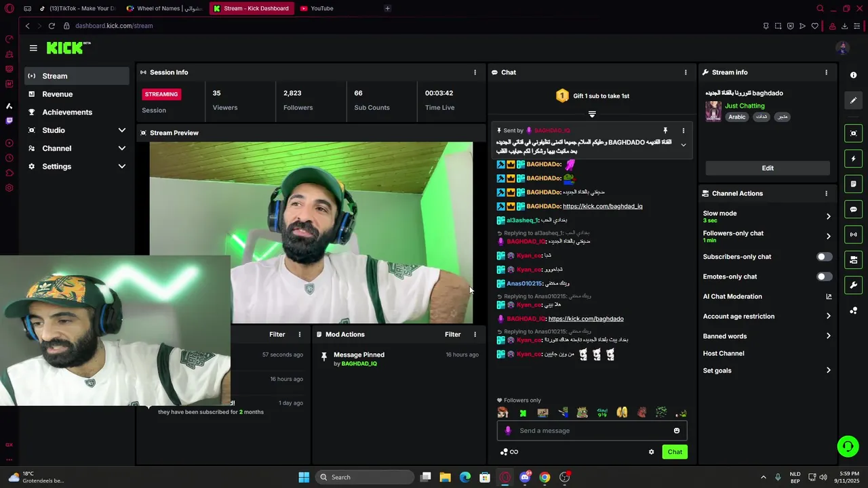Click the green support headset button
Image resolution: width=868 pixels, height=488 pixels.
(848, 446)
